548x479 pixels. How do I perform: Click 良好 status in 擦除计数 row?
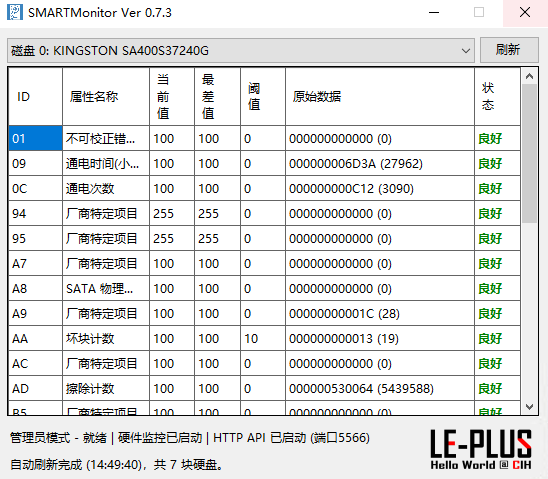click(x=497, y=389)
